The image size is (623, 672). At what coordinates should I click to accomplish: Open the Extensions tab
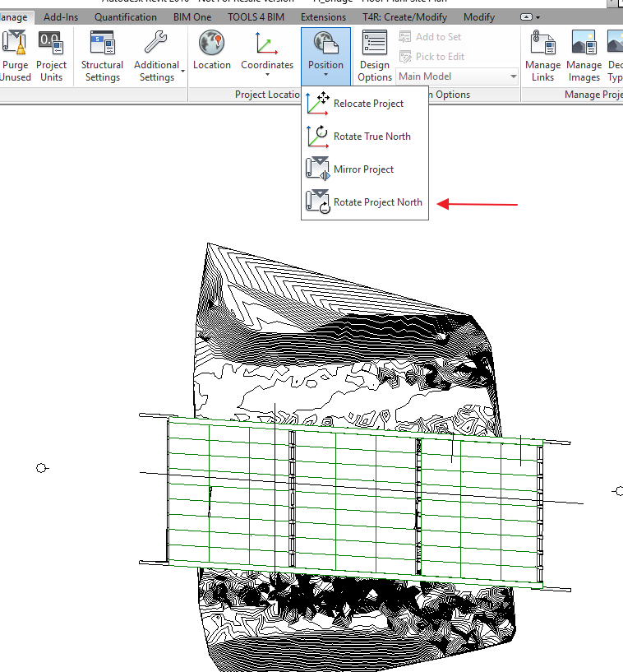(323, 17)
